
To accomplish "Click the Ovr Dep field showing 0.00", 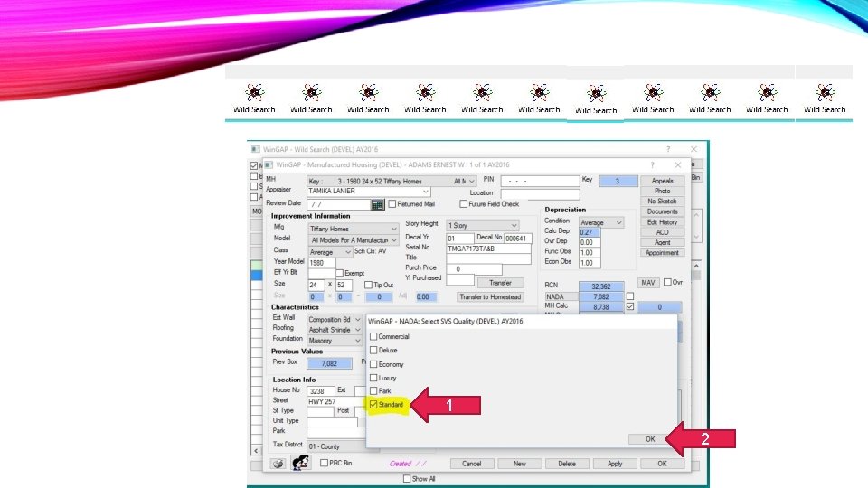I will (590, 242).
